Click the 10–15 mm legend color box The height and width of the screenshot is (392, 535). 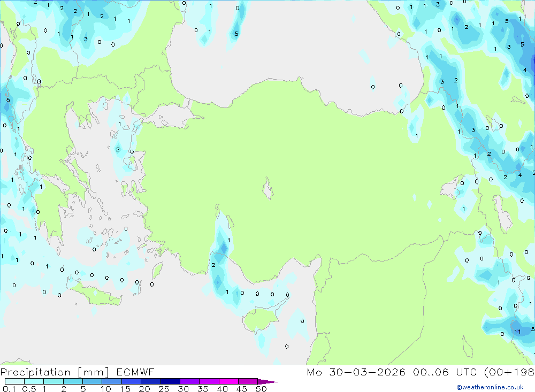[112, 381]
